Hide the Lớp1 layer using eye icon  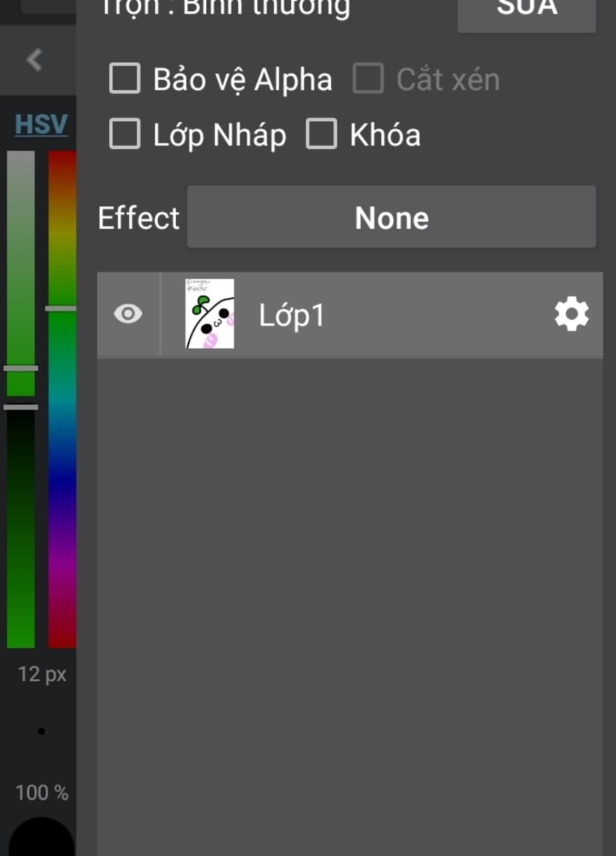tap(128, 314)
